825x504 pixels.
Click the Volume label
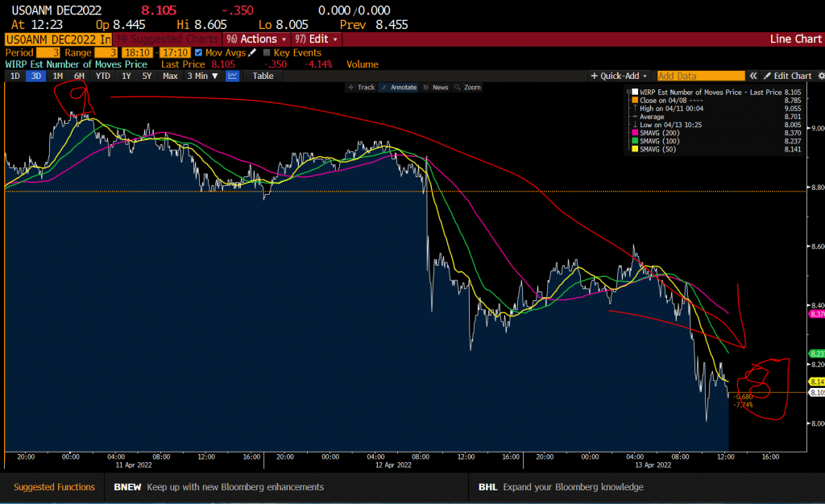click(362, 64)
